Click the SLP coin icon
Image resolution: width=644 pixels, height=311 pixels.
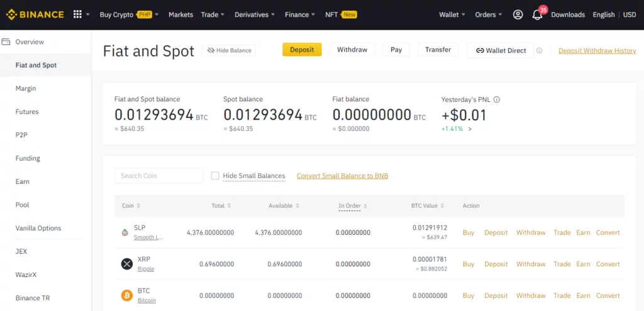click(x=125, y=232)
